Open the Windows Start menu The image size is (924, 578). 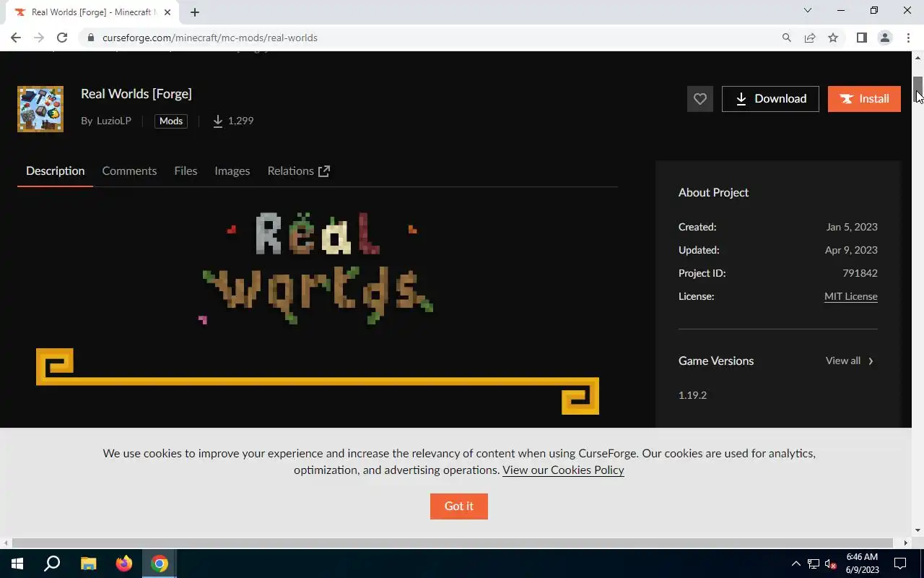pyautogui.click(x=17, y=564)
